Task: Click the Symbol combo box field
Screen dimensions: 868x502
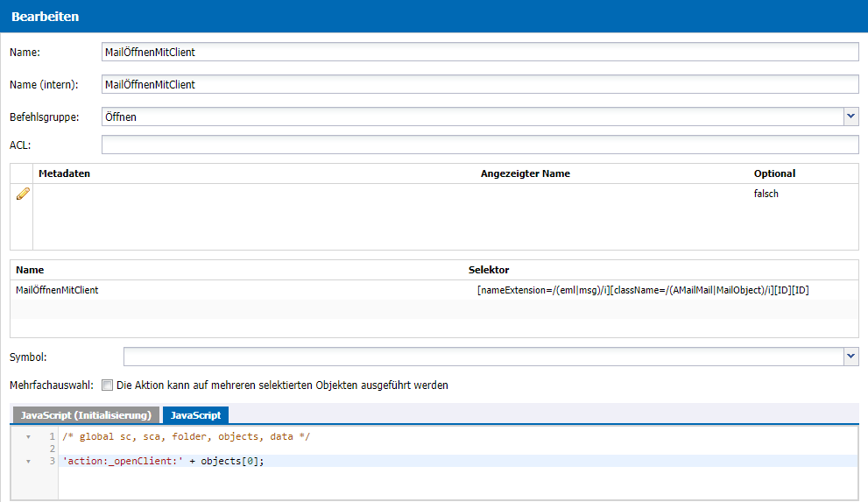Action: [483, 357]
